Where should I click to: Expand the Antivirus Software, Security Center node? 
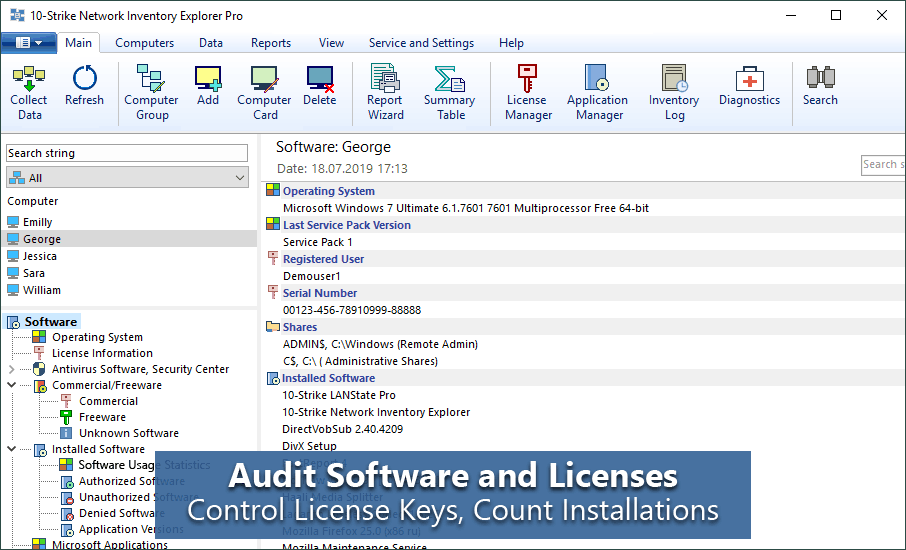tap(11, 369)
